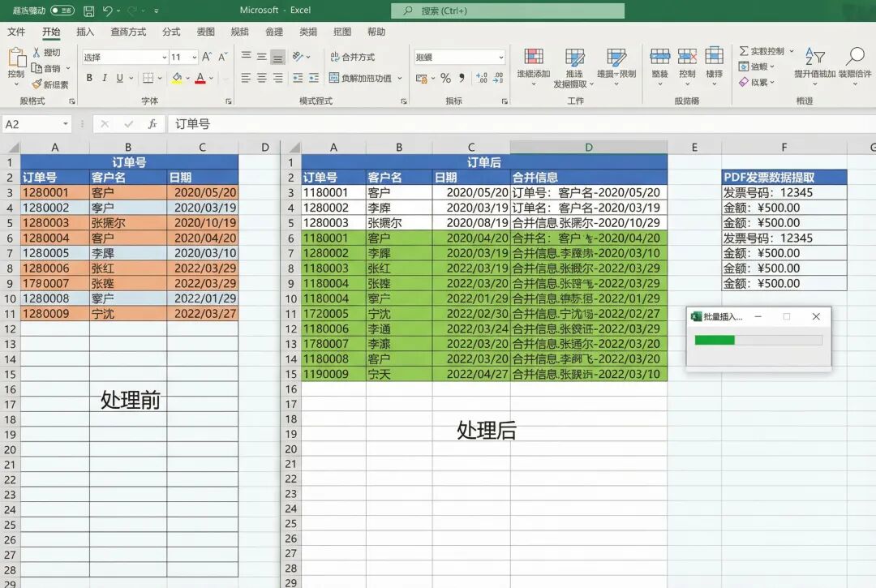Image resolution: width=876 pixels, height=588 pixels.
Task: Open the number format combo box
Action: [460, 57]
